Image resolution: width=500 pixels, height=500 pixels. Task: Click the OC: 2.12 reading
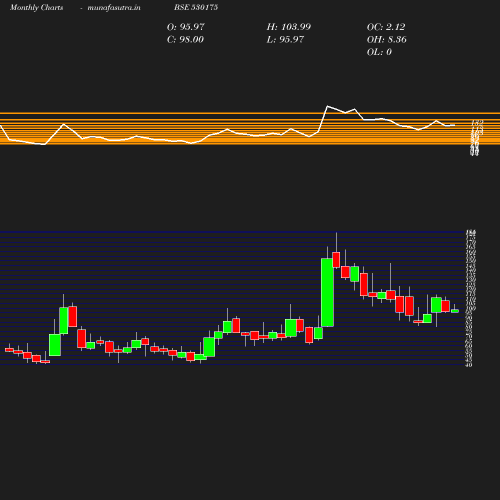point(386,27)
